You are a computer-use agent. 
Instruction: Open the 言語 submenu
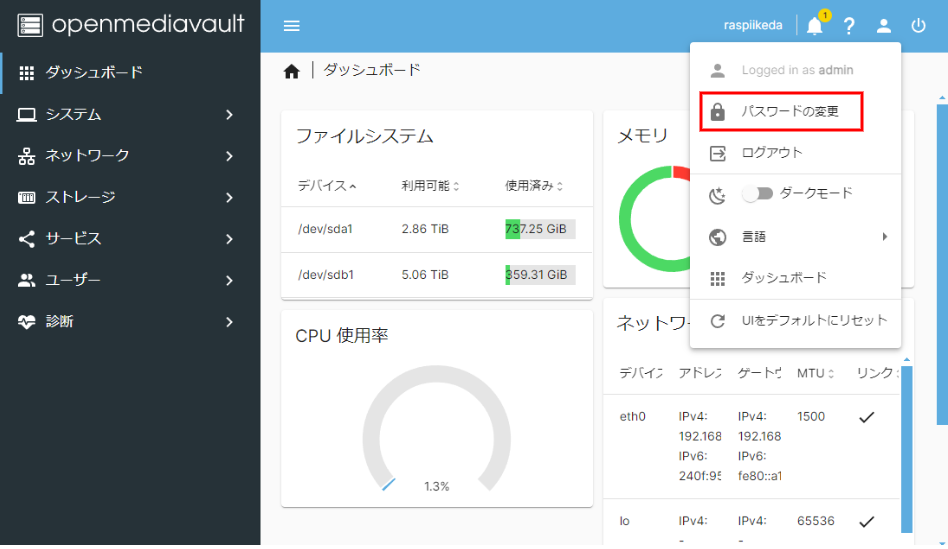tap(795, 238)
